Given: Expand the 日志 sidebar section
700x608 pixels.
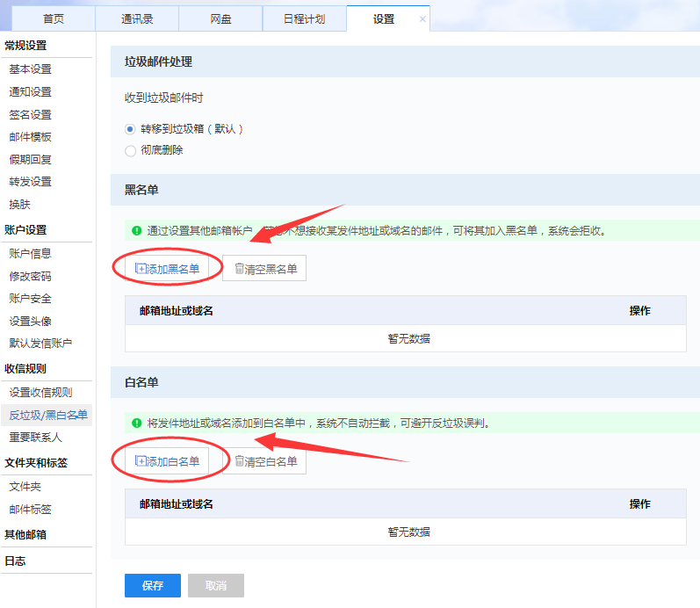Looking at the screenshot, I should [x=15, y=561].
